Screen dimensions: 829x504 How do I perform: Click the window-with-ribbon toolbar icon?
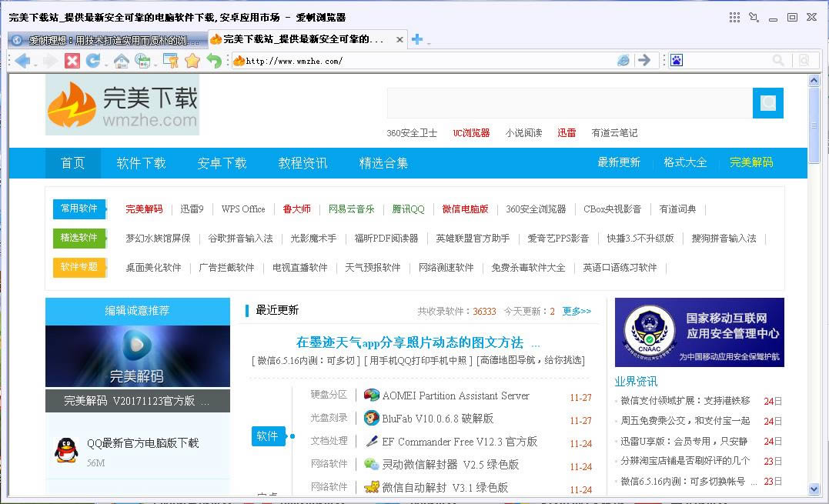(x=170, y=61)
